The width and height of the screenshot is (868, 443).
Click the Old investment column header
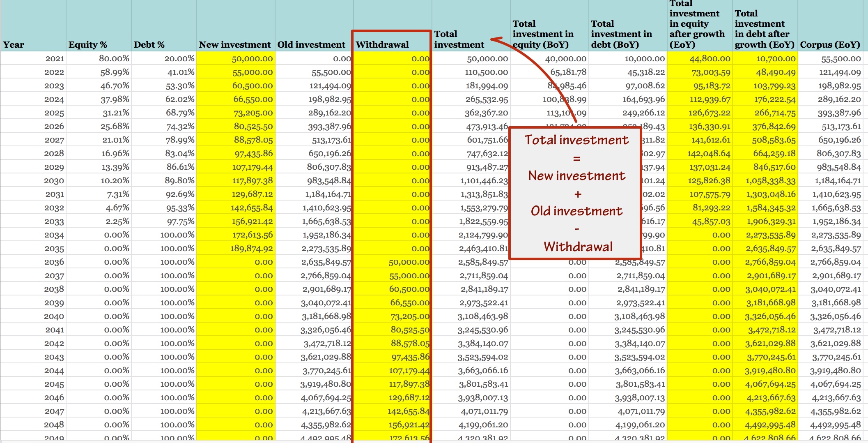click(310, 44)
